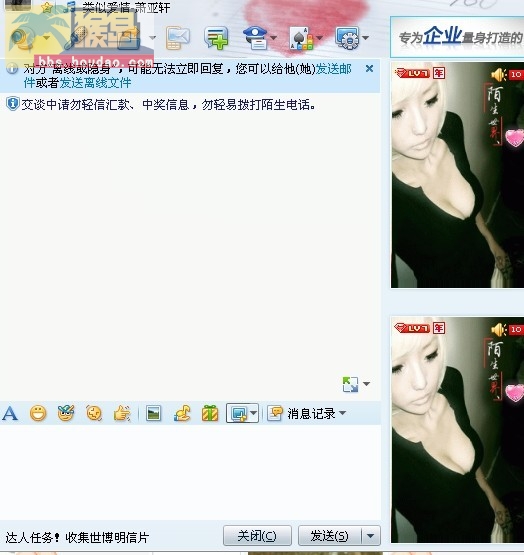Click the star icon beside the song title
This screenshot has height=555, width=524.
click(x=46, y=8)
